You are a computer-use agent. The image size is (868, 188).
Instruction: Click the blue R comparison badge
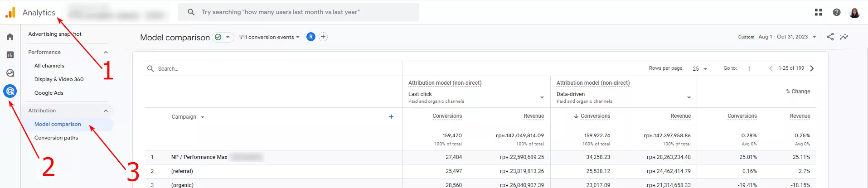[x=310, y=37]
